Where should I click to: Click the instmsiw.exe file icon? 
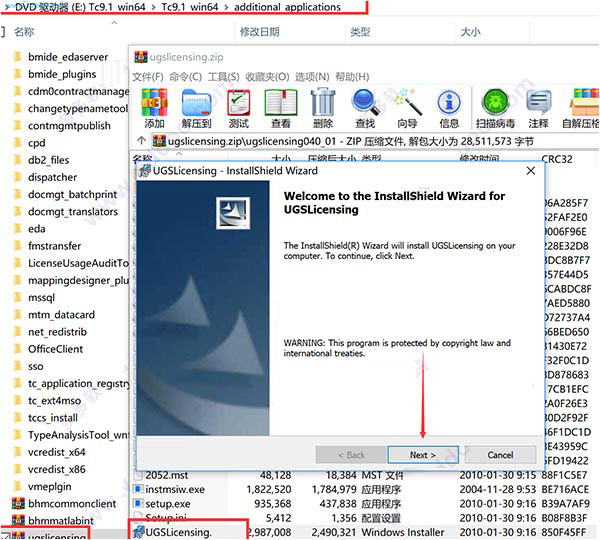click(x=138, y=489)
